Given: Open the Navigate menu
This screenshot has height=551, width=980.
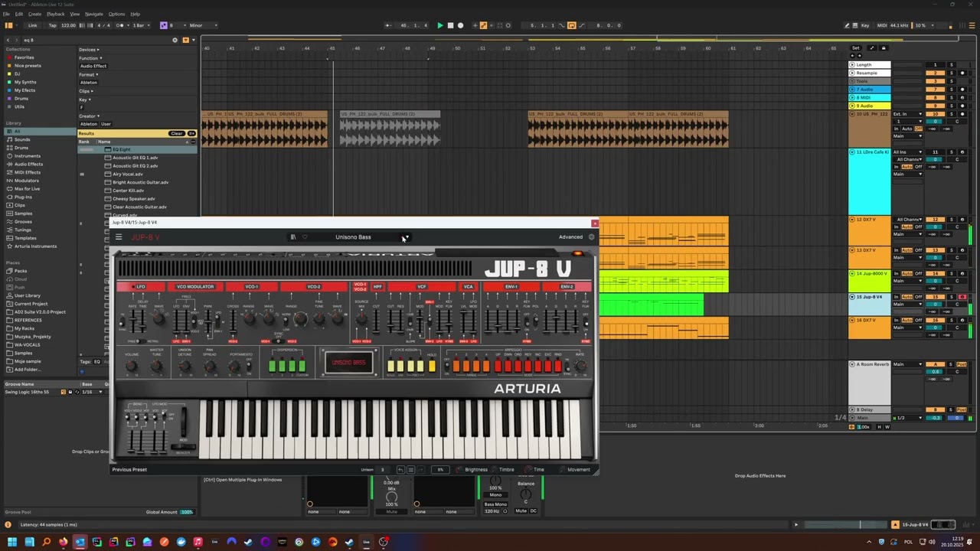Looking at the screenshot, I should tap(93, 14).
